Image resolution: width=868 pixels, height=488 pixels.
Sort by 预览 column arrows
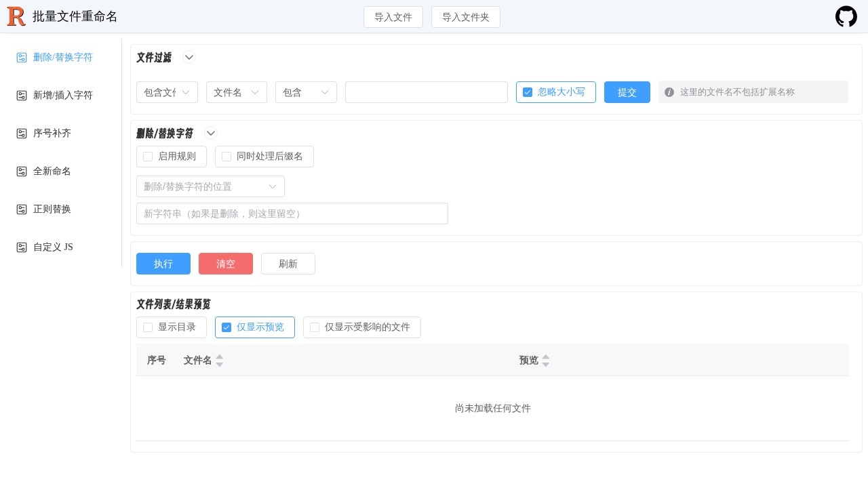pyautogui.click(x=546, y=361)
